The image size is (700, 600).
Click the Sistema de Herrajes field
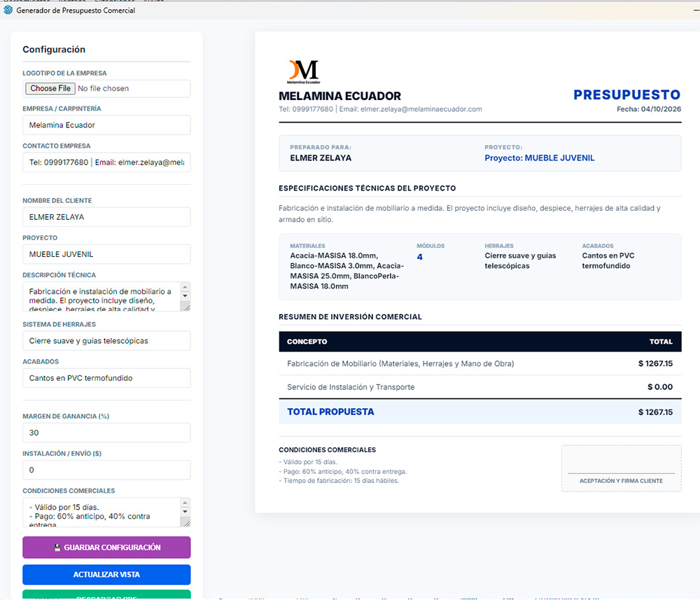(106, 341)
